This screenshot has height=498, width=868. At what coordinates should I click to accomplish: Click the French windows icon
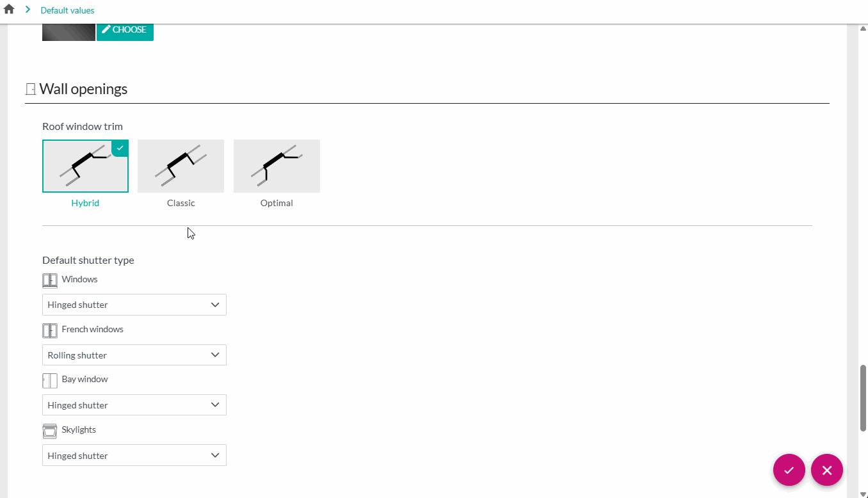(x=50, y=330)
